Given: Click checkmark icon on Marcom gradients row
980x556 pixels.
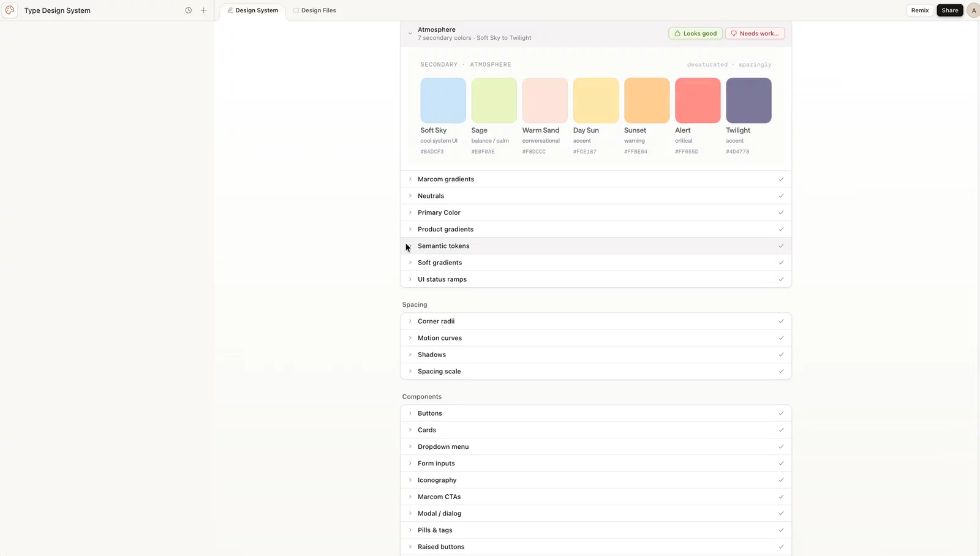Looking at the screenshot, I should tap(781, 179).
